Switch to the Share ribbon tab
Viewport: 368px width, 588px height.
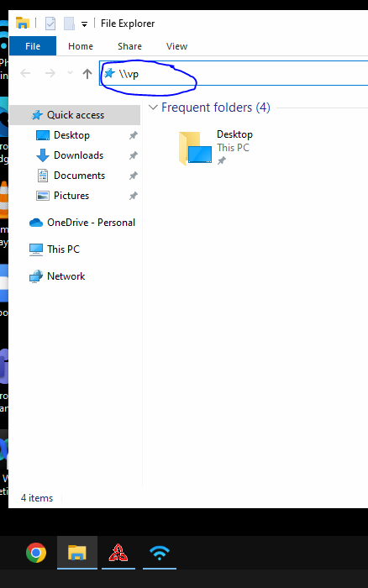[x=129, y=46]
